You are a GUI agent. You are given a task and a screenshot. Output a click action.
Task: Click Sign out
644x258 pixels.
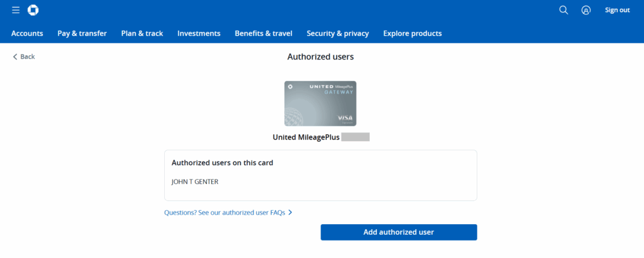617,10
